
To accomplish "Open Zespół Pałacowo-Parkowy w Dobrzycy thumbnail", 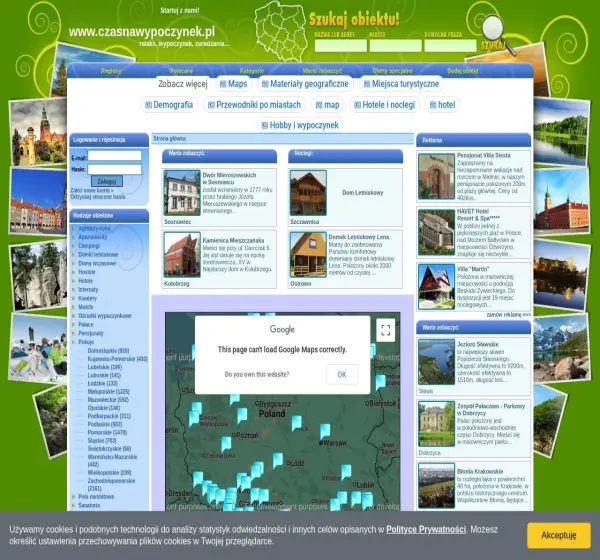I will (436, 424).
